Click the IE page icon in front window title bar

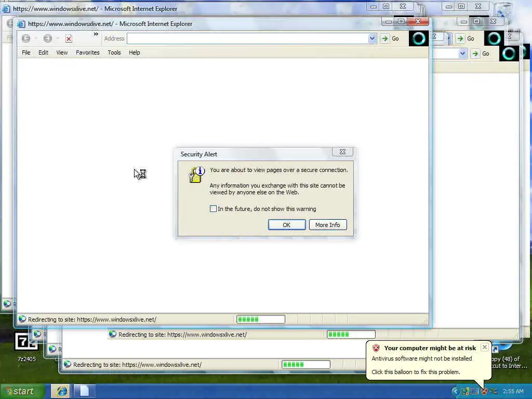tap(21, 24)
